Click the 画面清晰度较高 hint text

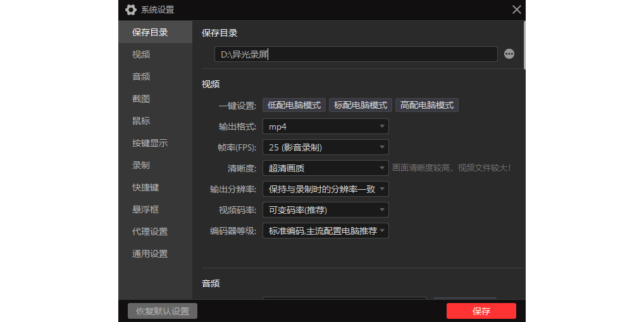coord(452,168)
